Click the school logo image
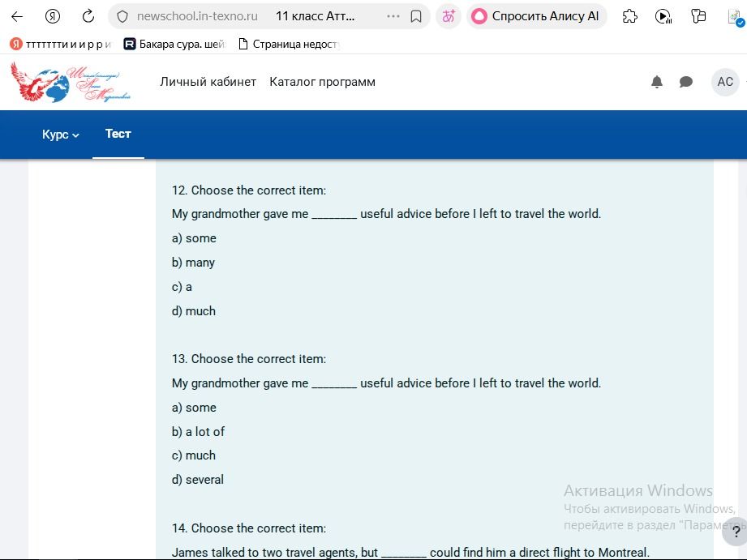The height and width of the screenshot is (560, 747). [71, 82]
